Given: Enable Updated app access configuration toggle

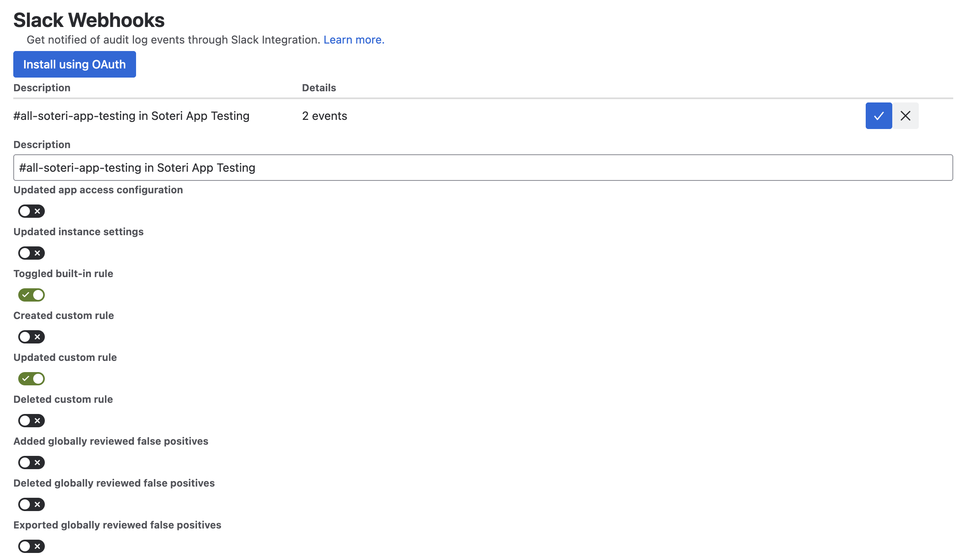Looking at the screenshot, I should coord(31,211).
